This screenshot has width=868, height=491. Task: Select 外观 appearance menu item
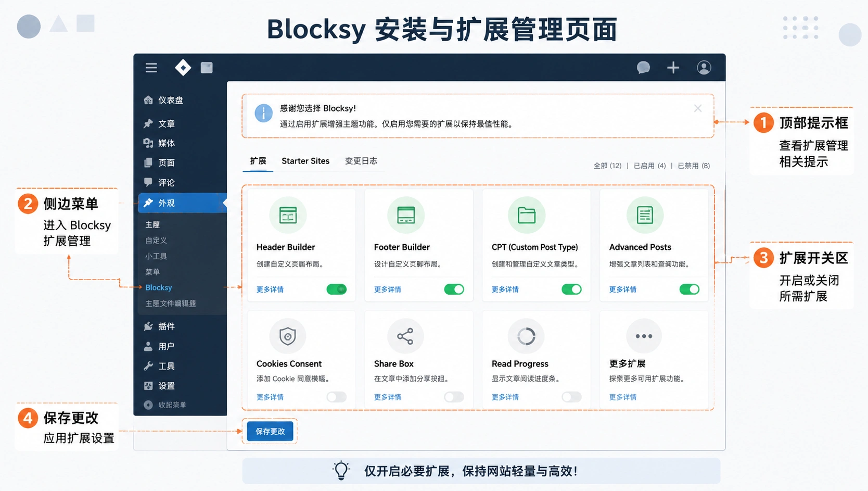tap(182, 203)
